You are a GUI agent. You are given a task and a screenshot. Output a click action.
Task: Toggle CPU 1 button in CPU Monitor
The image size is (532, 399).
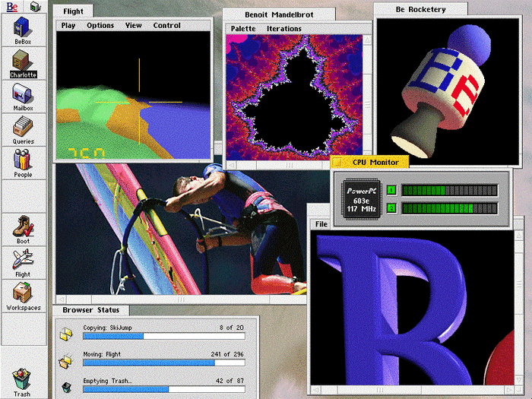tap(391, 190)
